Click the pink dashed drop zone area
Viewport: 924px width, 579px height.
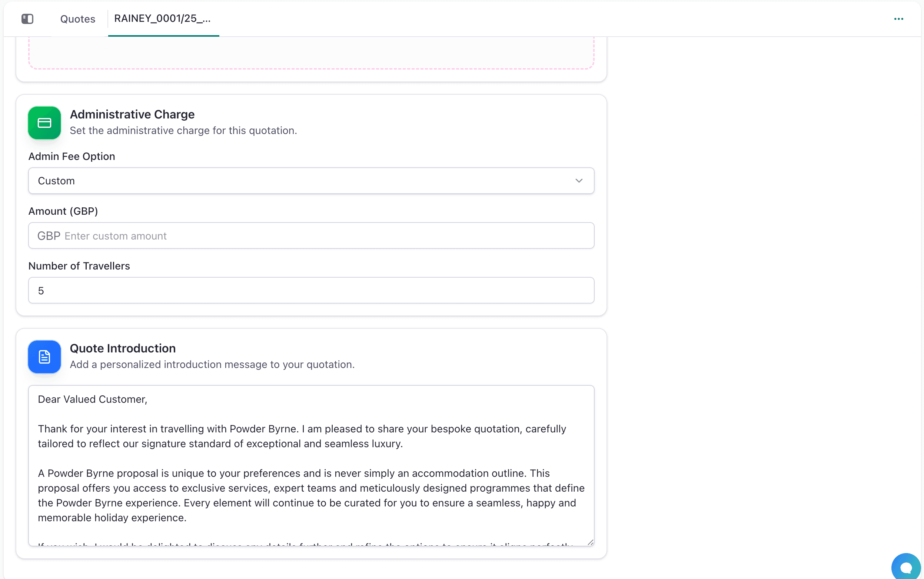coord(311,53)
